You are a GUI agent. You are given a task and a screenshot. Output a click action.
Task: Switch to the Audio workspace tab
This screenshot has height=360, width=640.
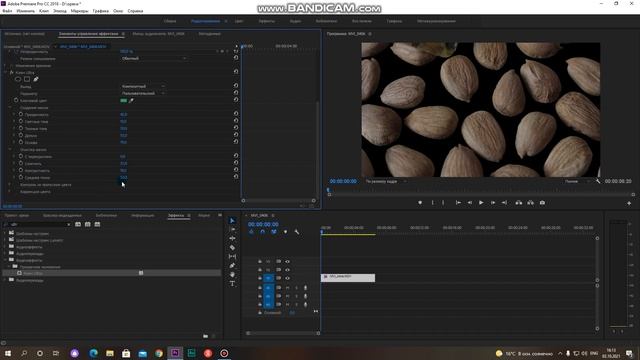[x=295, y=21]
